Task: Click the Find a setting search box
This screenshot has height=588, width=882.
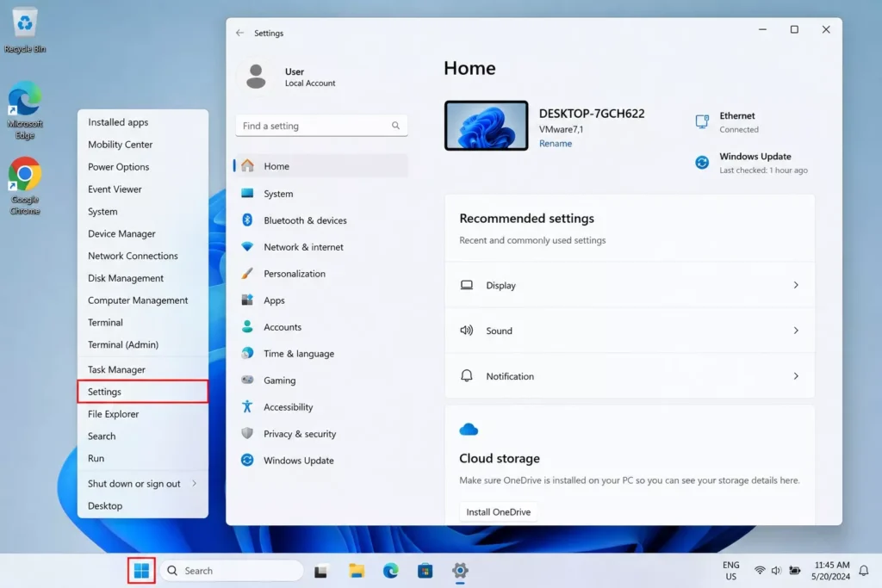Action: click(x=321, y=126)
